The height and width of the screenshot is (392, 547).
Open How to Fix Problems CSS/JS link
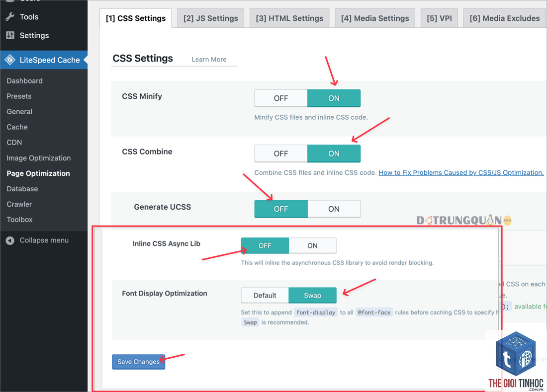click(x=461, y=172)
